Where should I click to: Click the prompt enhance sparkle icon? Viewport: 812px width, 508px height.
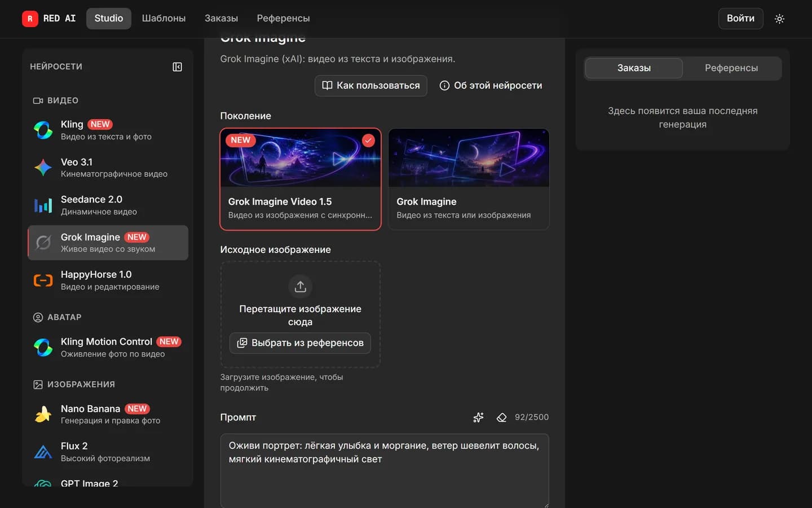coord(478,417)
